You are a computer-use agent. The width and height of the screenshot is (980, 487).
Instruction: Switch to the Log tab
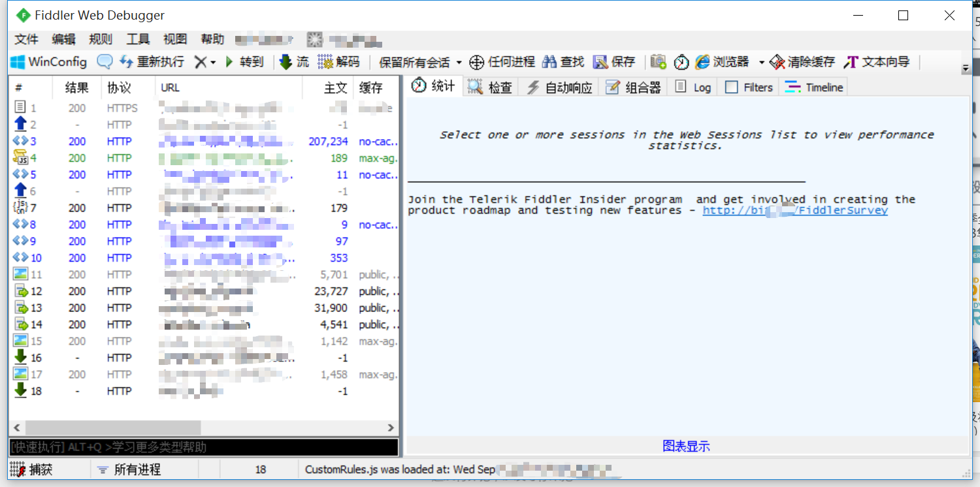[x=693, y=87]
